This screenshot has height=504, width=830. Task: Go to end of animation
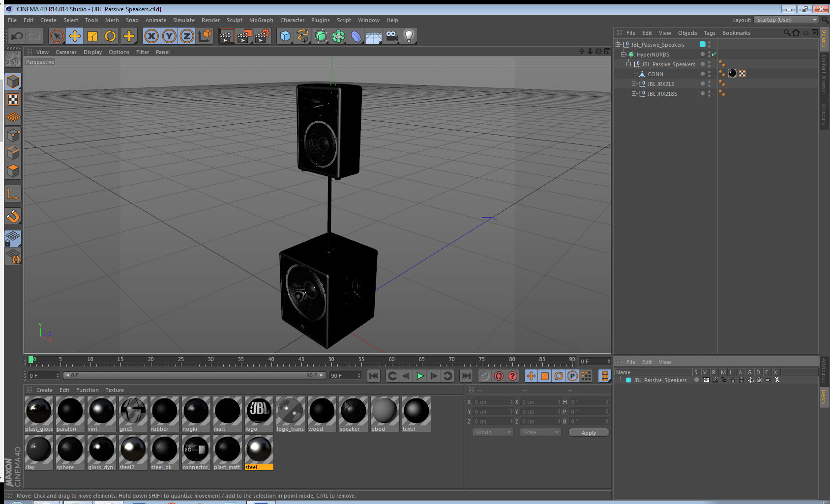coord(466,376)
